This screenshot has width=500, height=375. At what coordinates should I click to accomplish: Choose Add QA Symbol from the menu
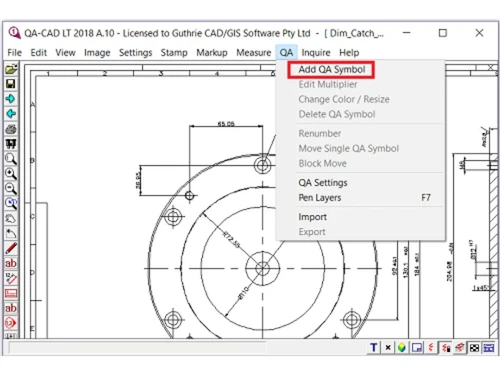pyautogui.click(x=332, y=70)
